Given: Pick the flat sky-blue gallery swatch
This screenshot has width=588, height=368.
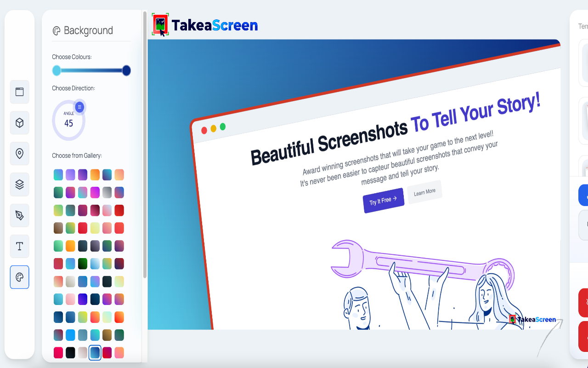Looking at the screenshot, I should click(70, 335).
